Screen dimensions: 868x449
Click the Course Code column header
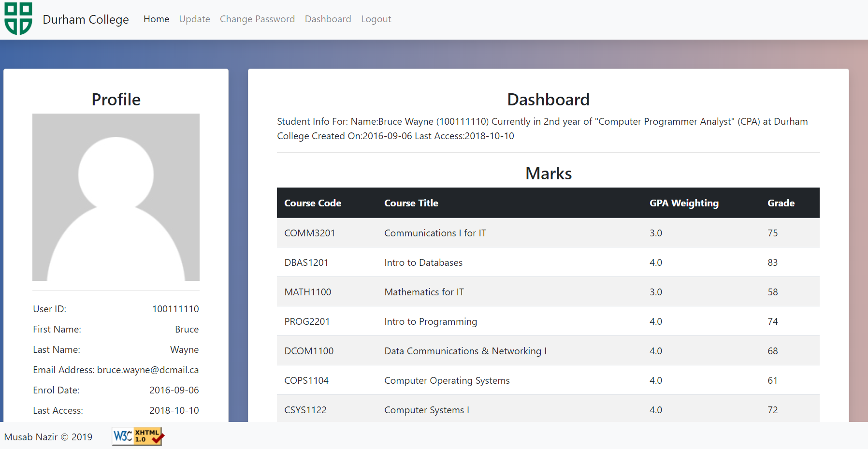click(x=312, y=203)
